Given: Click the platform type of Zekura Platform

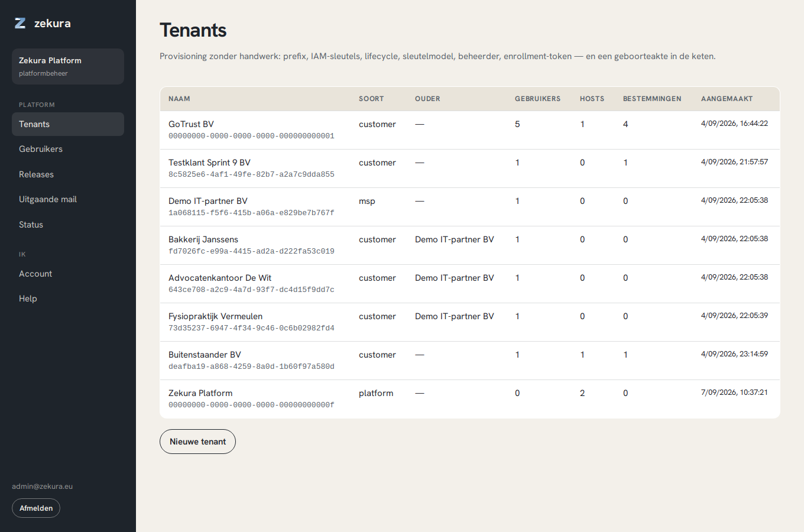Looking at the screenshot, I should pos(376,393).
